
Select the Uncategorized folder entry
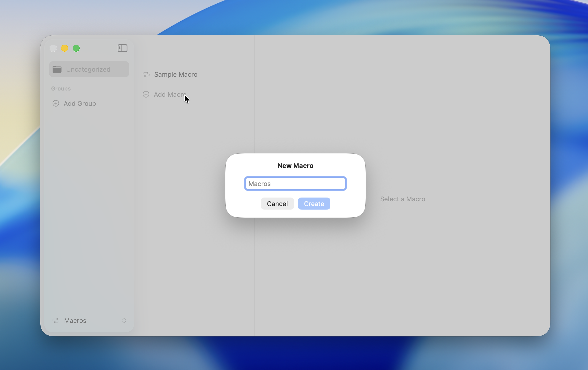(x=88, y=69)
